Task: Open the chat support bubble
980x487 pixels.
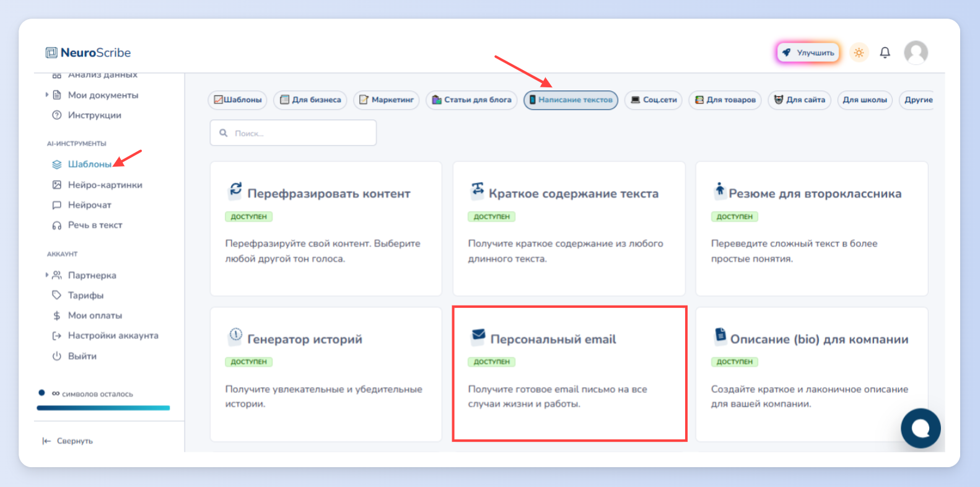Action: click(921, 428)
